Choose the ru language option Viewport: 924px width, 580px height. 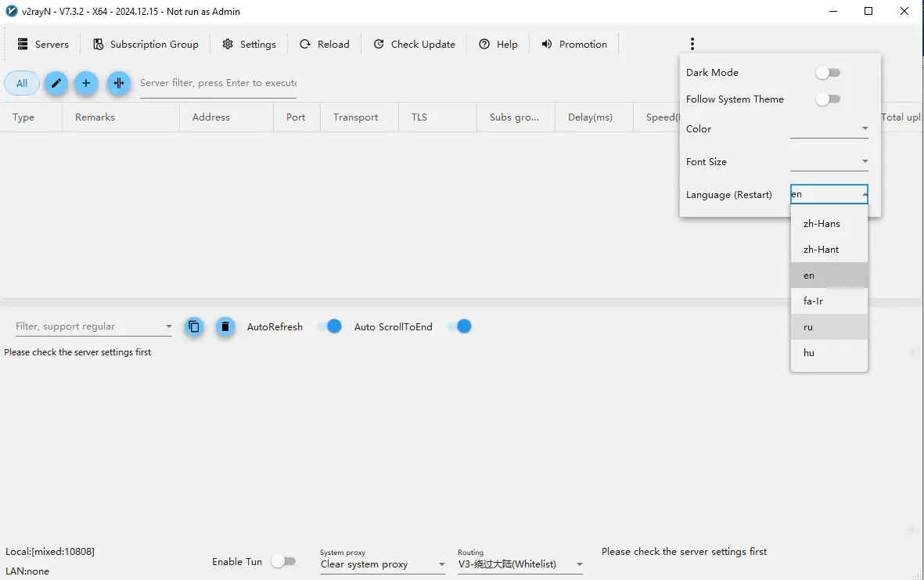809,327
